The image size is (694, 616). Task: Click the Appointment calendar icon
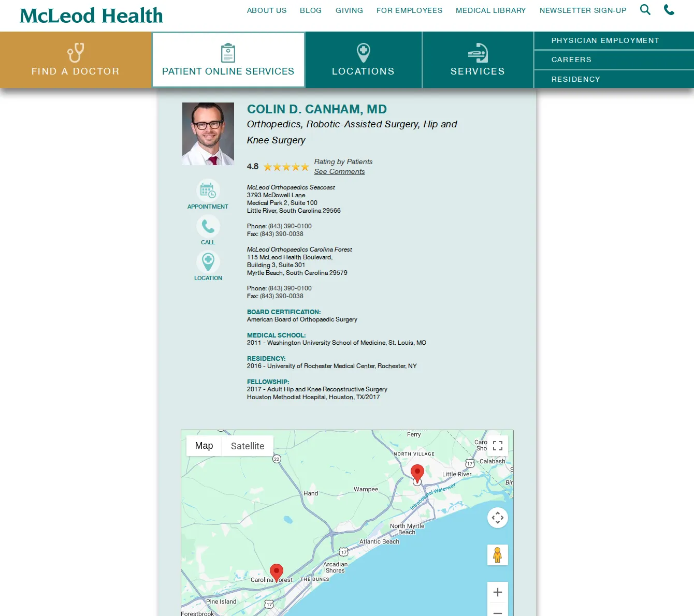point(208,190)
